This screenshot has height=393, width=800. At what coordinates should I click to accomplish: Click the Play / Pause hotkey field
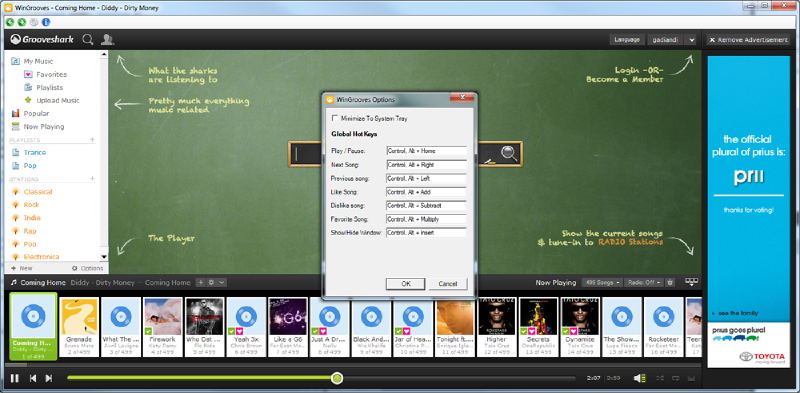[x=427, y=151]
